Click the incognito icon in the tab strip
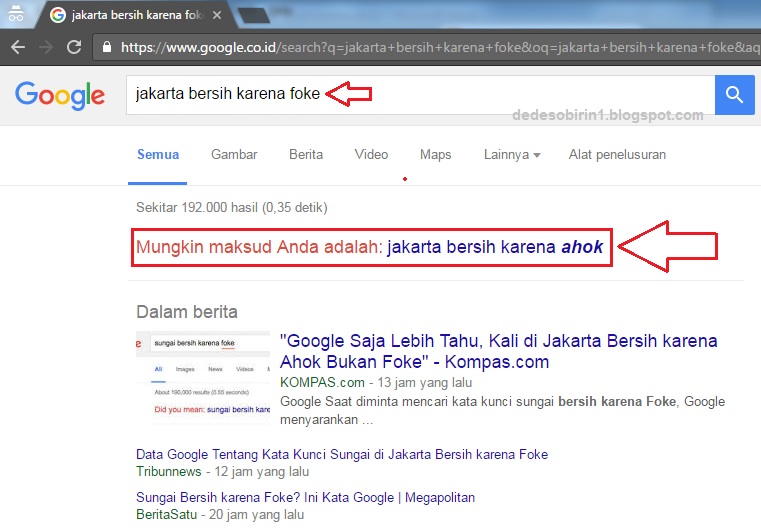This screenshot has height=532, width=761. pyautogui.click(x=16, y=14)
